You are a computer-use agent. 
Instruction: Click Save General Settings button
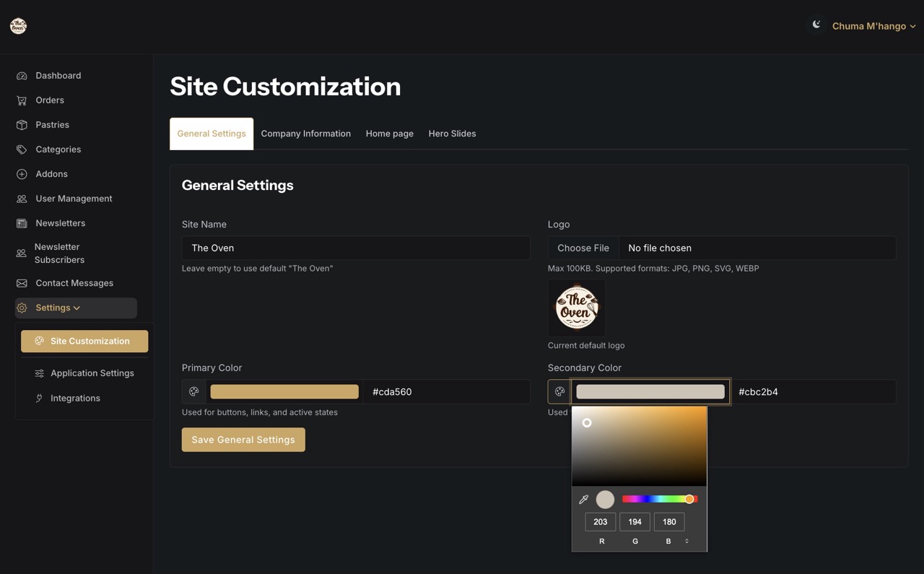pyautogui.click(x=243, y=440)
